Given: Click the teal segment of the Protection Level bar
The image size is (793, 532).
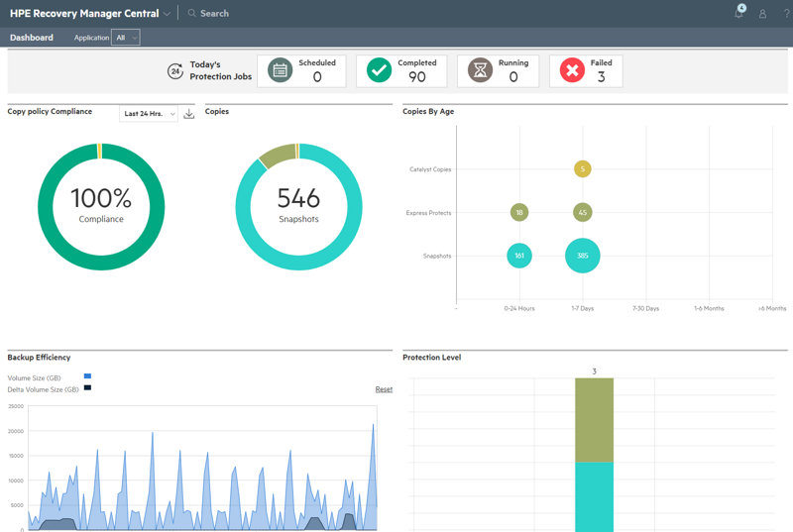Looking at the screenshot, I should click(594, 496).
